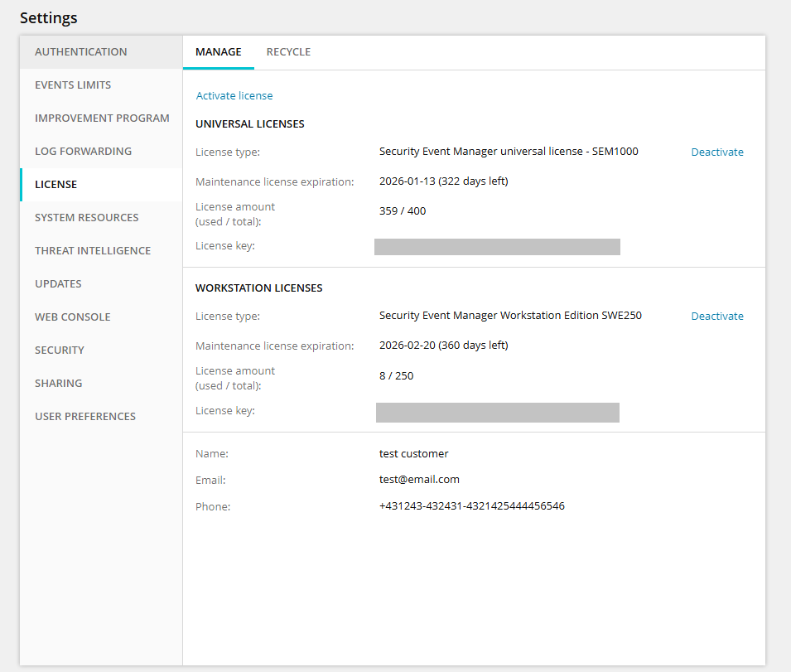
Task: Deactivate the universal SEM1000 license
Action: [717, 152]
